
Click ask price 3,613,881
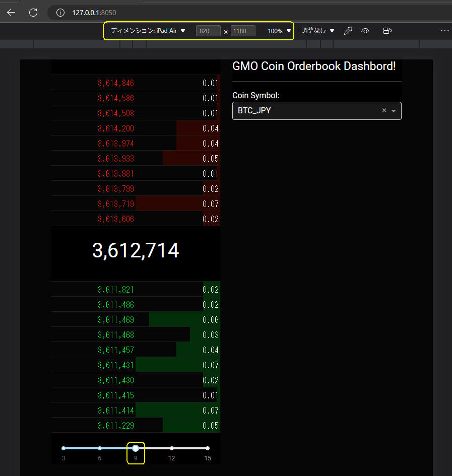[116, 174]
